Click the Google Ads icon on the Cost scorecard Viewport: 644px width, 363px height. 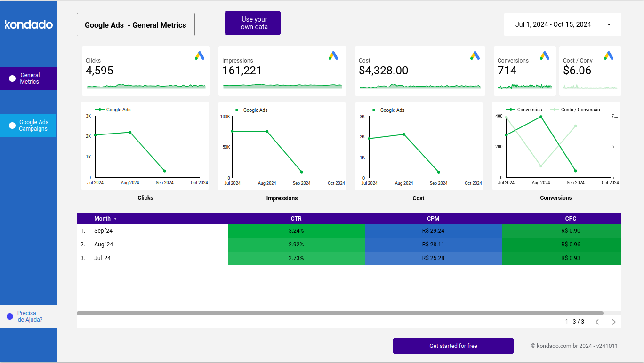click(475, 55)
